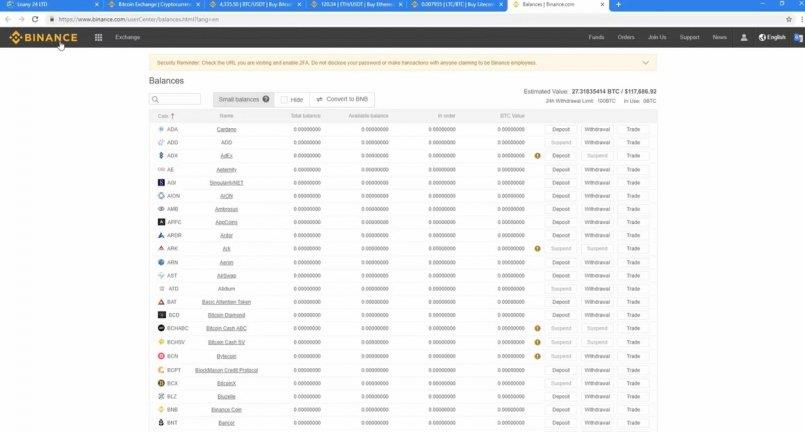Click the BAT coin icon
The width and height of the screenshot is (805, 432).
click(161, 302)
